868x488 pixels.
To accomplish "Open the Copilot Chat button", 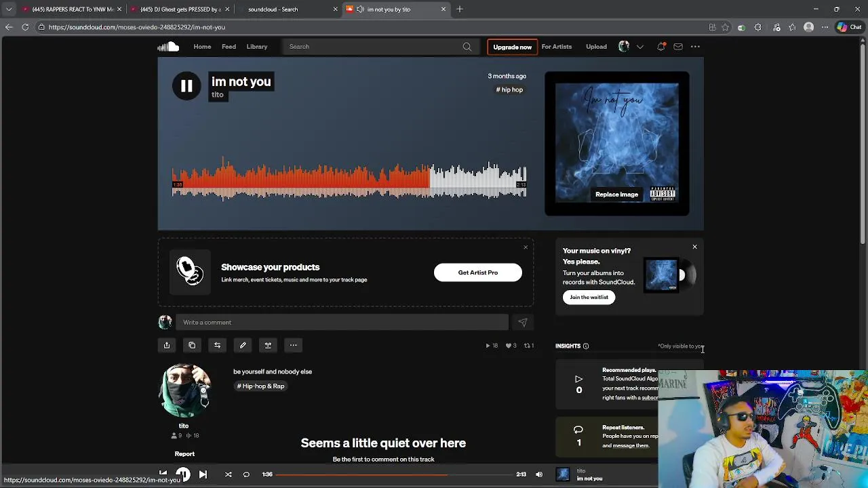I will [850, 27].
